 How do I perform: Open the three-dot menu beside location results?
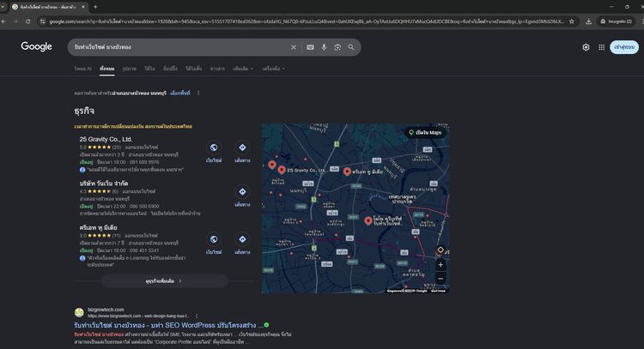198,93
